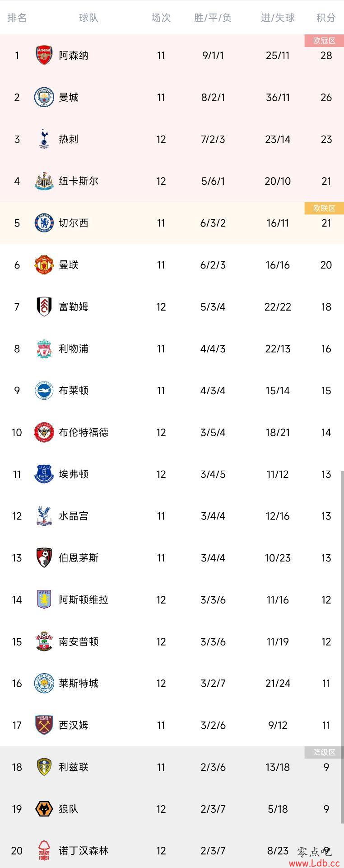Click the 欧冠区 zone label
The width and height of the screenshot is (344, 868).
(x=324, y=41)
